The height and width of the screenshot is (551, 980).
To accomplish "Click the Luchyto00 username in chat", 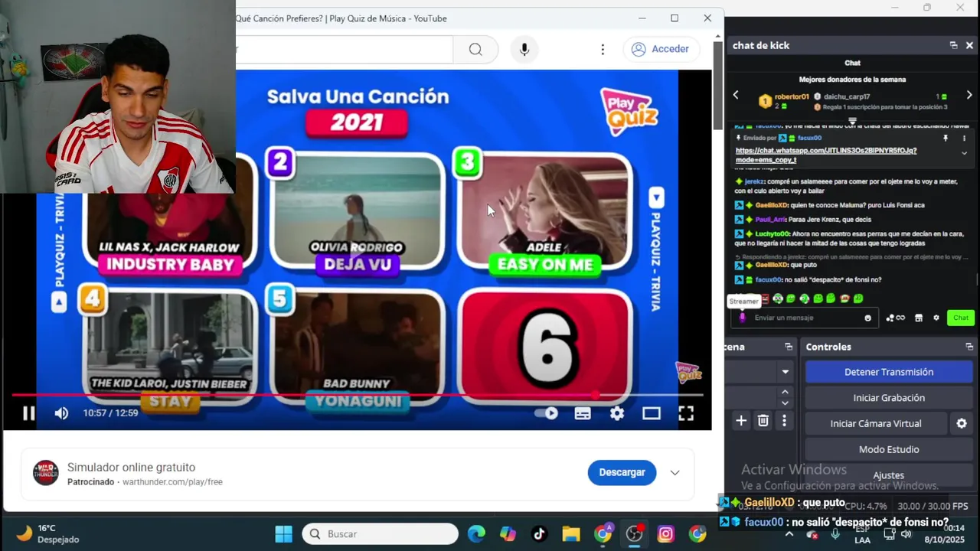I will coord(773,233).
